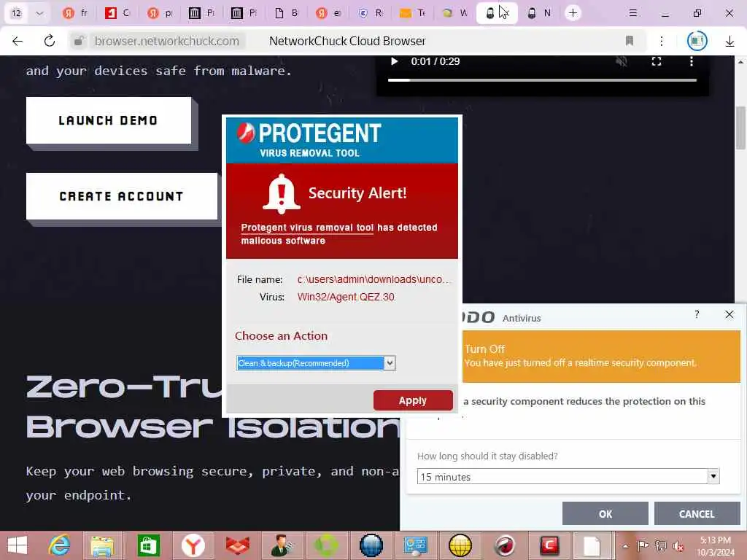
Task: Open the Start menu on the taskbar
Action: point(18,545)
